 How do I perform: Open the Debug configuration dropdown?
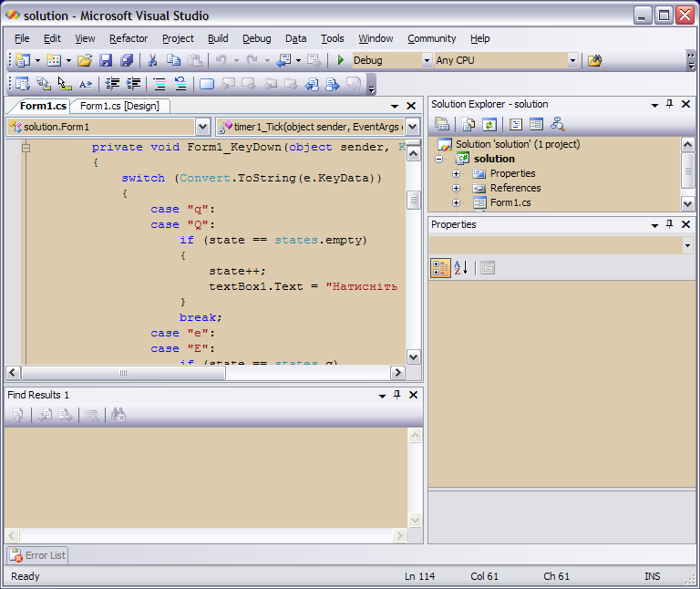click(x=427, y=60)
